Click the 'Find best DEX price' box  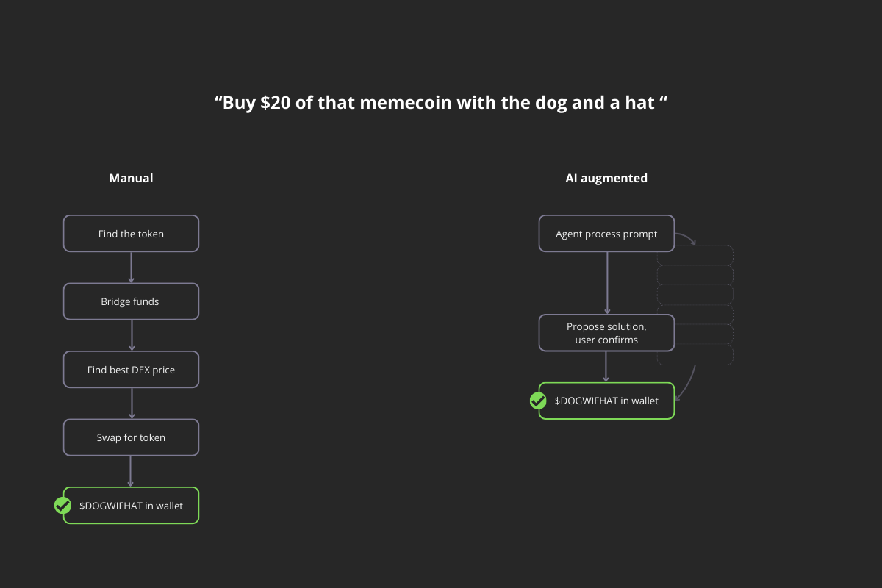[131, 370]
